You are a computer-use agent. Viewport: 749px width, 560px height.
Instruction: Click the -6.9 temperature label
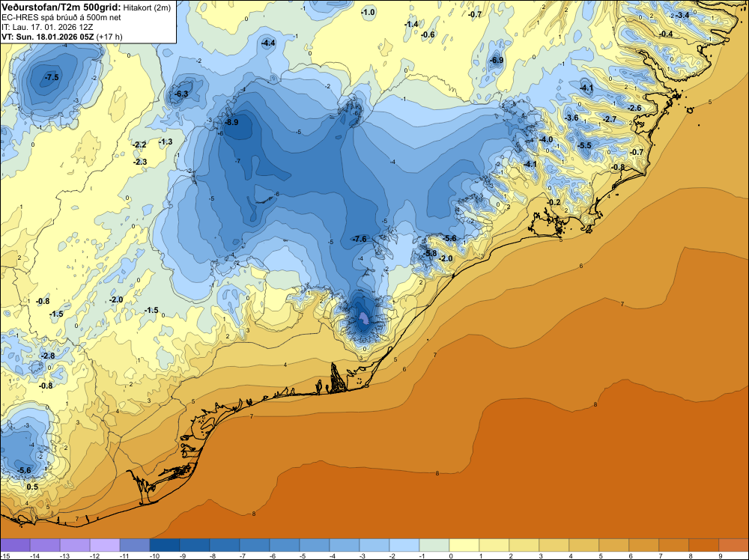click(x=497, y=60)
